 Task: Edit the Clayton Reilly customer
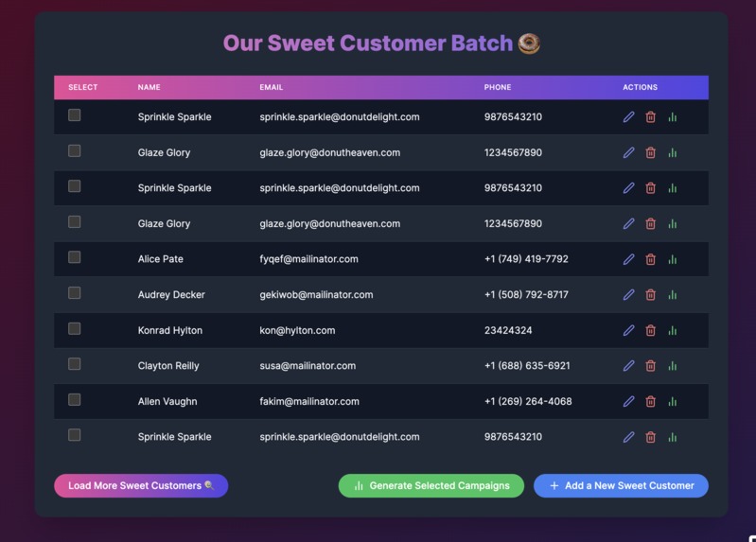(x=628, y=366)
